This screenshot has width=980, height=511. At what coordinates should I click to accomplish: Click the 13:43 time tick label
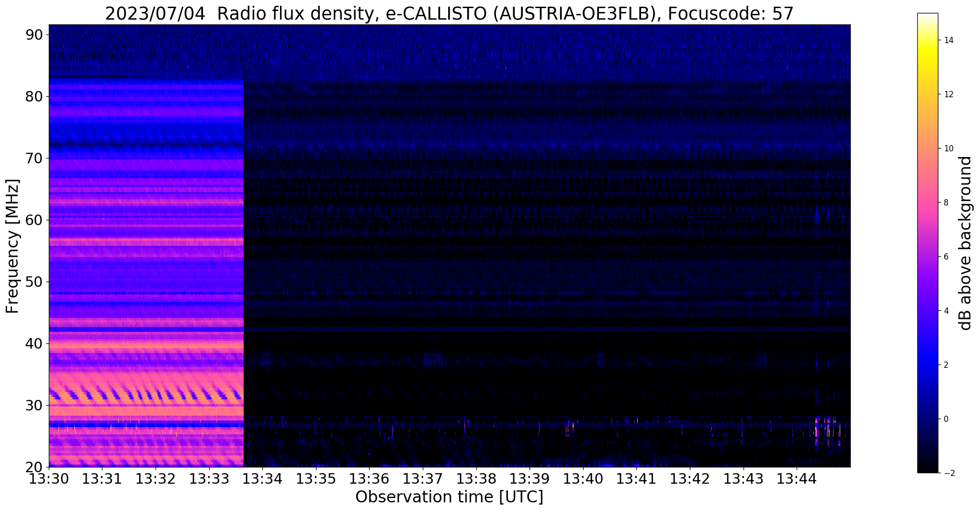(x=743, y=478)
